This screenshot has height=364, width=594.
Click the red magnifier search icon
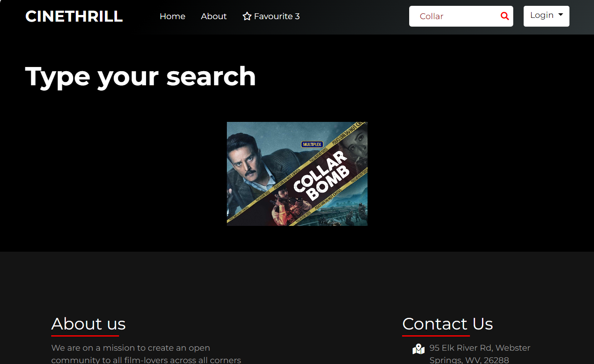505,16
